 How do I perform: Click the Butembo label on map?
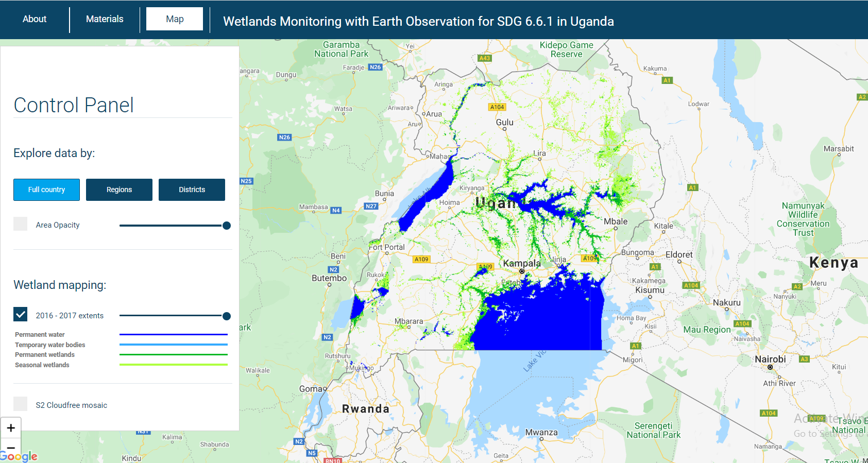(x=329, y=278)
